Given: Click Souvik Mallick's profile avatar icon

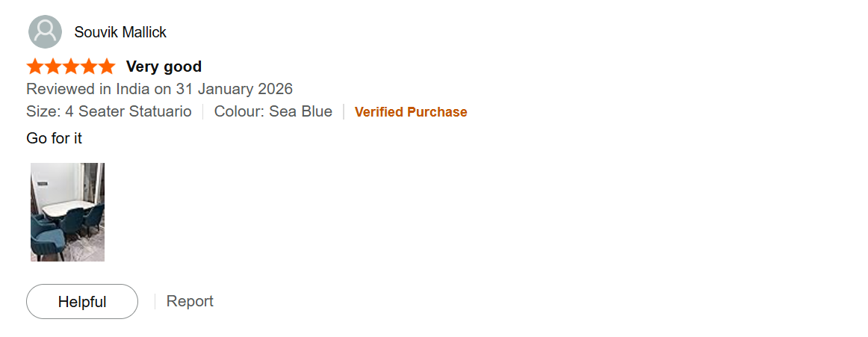Looking at the screenshot, I should 45,32.
